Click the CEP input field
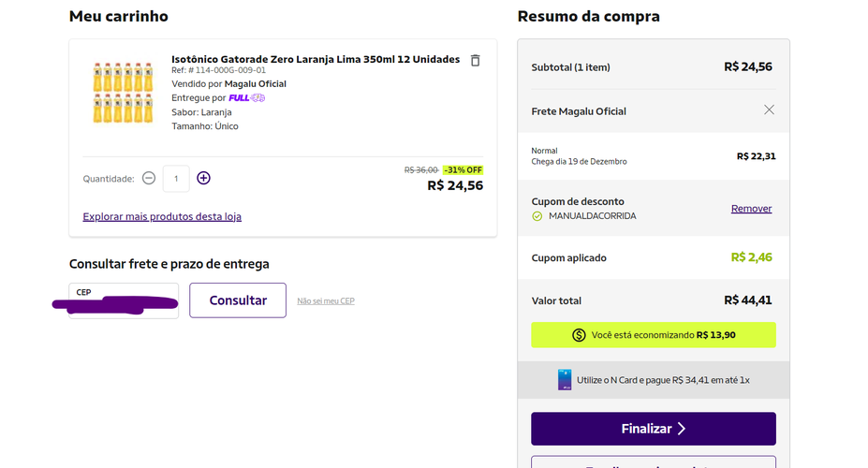The width and height of the screenshot is (868, 468). pos(124,300)
